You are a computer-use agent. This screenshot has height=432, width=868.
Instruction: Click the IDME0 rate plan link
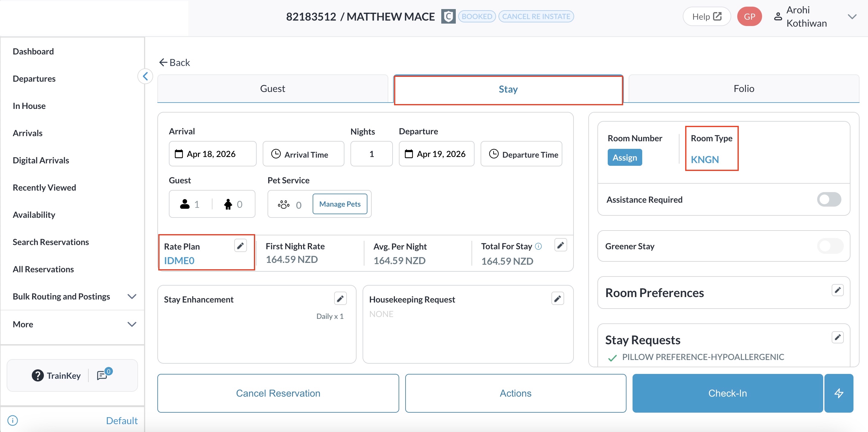[x=179, y=260]
